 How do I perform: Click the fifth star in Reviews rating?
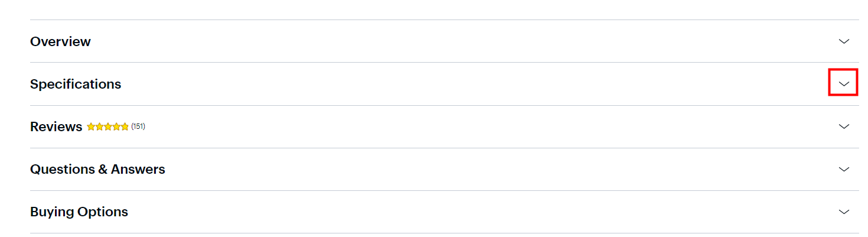pyautogui.click(x=124, y=126)
